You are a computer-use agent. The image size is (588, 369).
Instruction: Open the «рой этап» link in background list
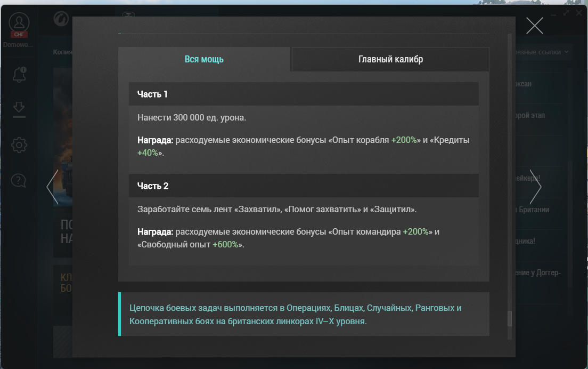(x=530, y=115)
